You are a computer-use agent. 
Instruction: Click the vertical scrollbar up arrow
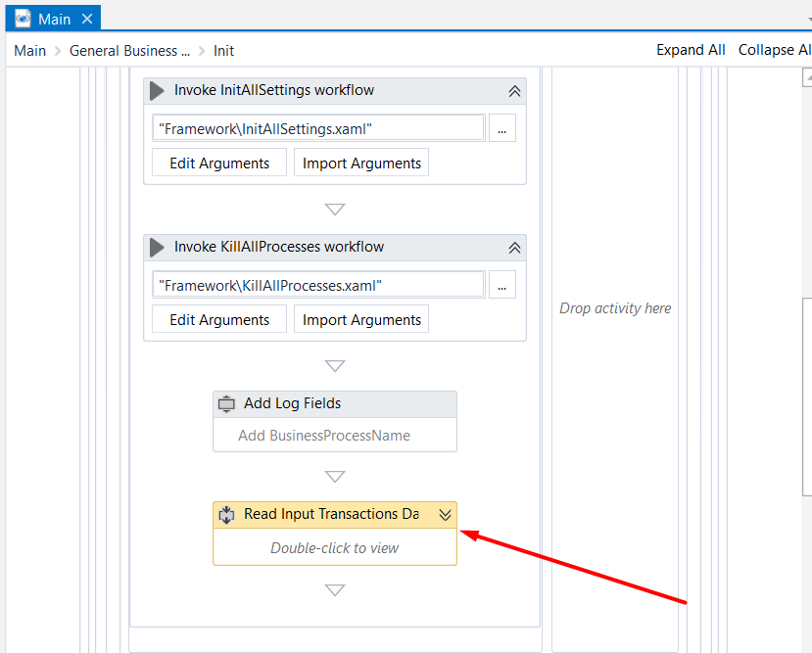coord(806,78)
